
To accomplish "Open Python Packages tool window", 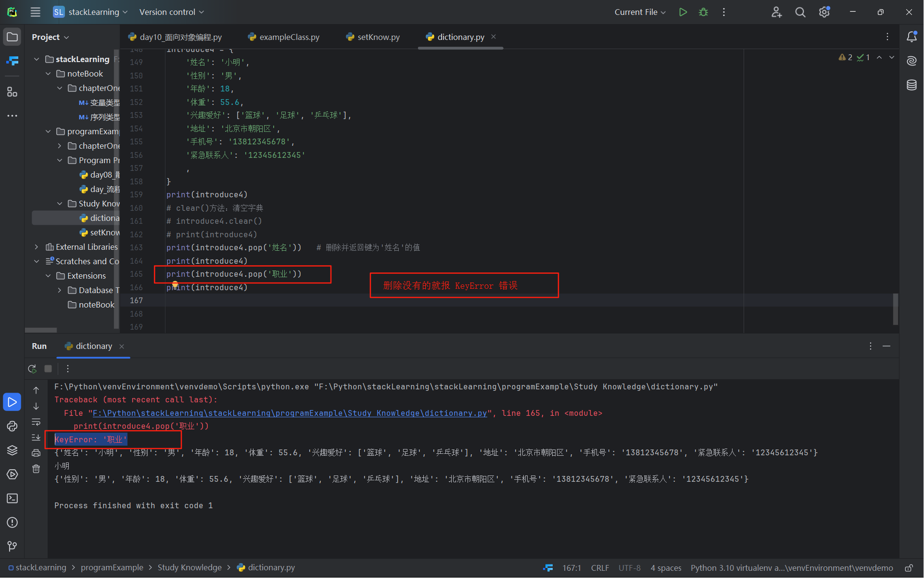I will pos(12,450).
